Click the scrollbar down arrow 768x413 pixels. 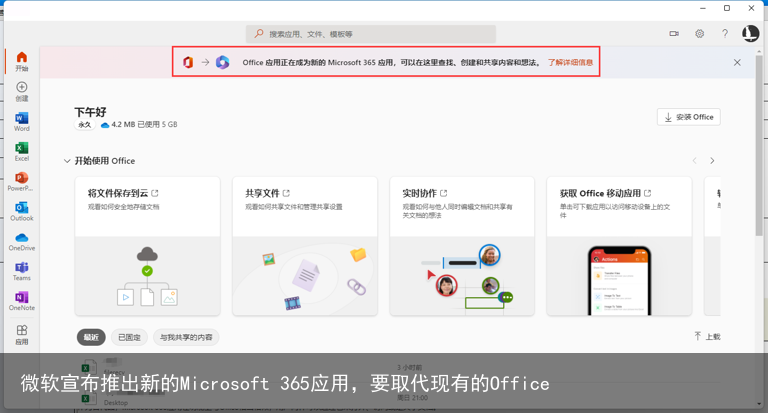pos(759,403)
